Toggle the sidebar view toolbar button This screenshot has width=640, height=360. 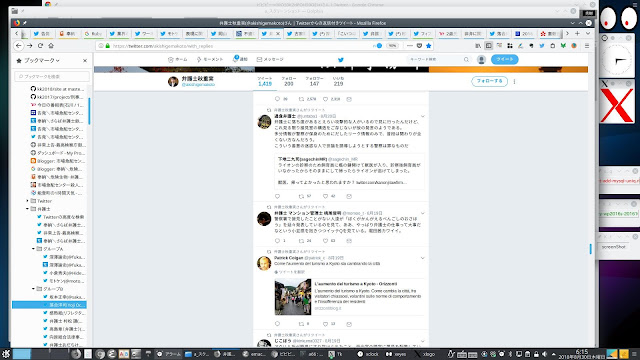coord(489,46)
